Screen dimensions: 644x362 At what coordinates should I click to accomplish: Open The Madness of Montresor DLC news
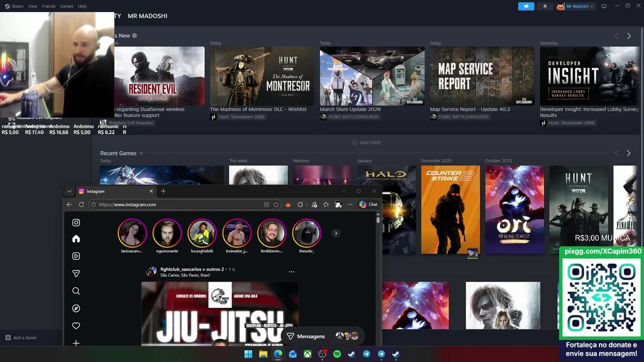click(262, 76)
